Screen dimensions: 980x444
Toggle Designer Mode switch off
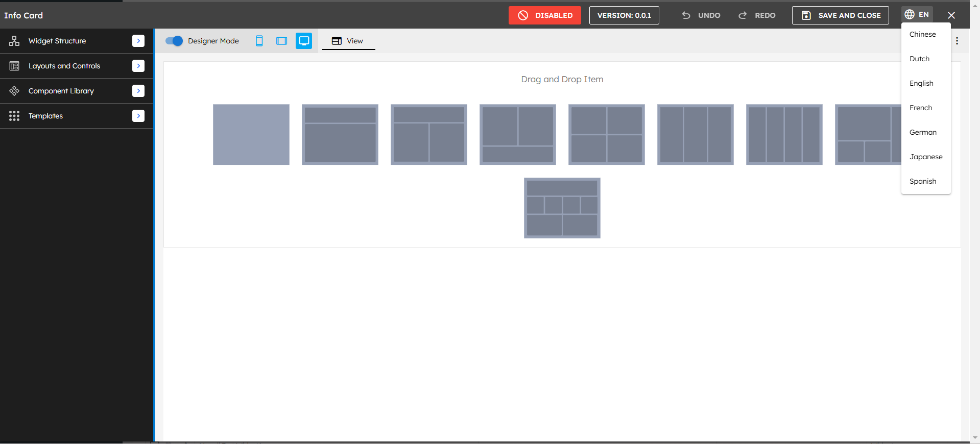pyautogui.click(x=174, y=41)
